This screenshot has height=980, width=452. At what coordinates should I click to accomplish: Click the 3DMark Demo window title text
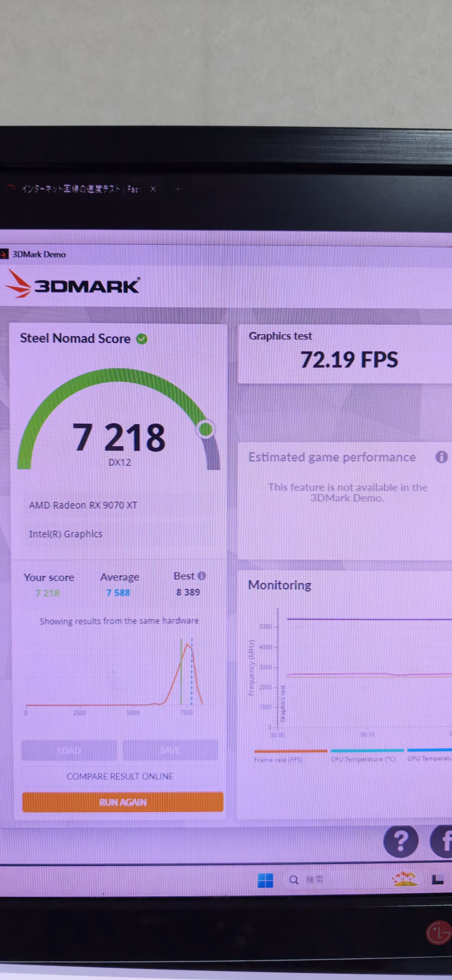(x=39, y=255)
